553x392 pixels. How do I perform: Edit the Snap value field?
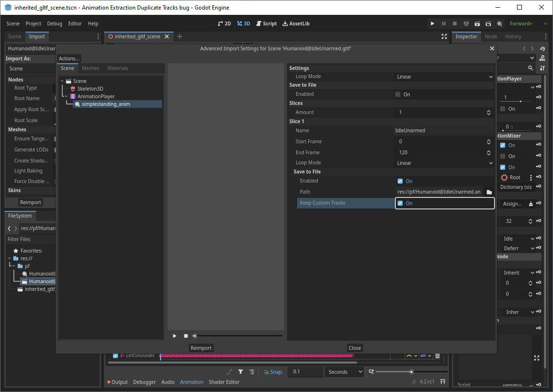point(305,371)
